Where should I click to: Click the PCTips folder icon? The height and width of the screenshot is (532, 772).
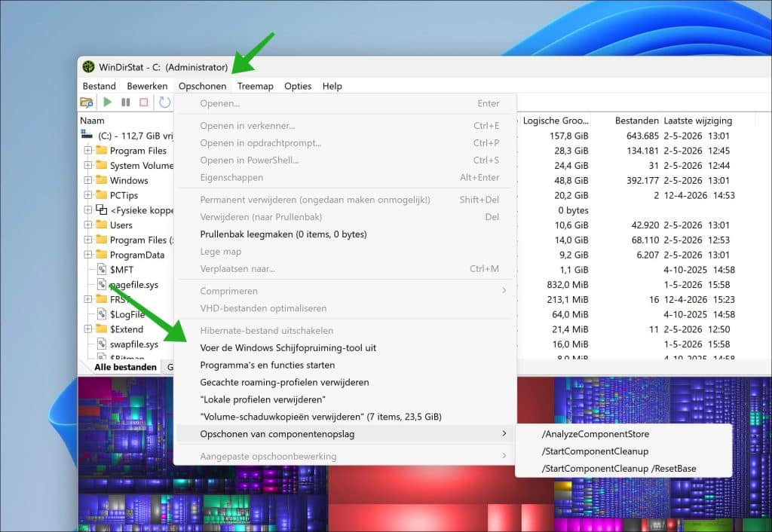[x=102, y=194]
